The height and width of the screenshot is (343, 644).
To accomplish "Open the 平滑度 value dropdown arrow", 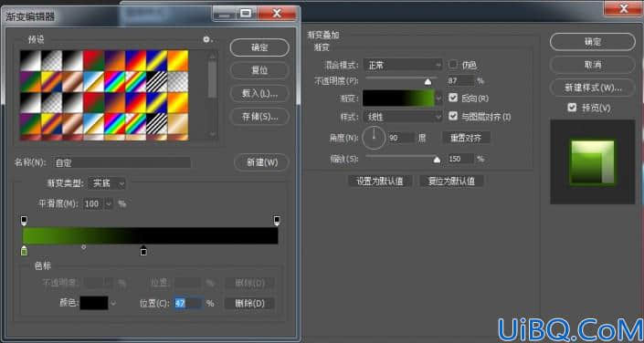I will tap(109, 203).
